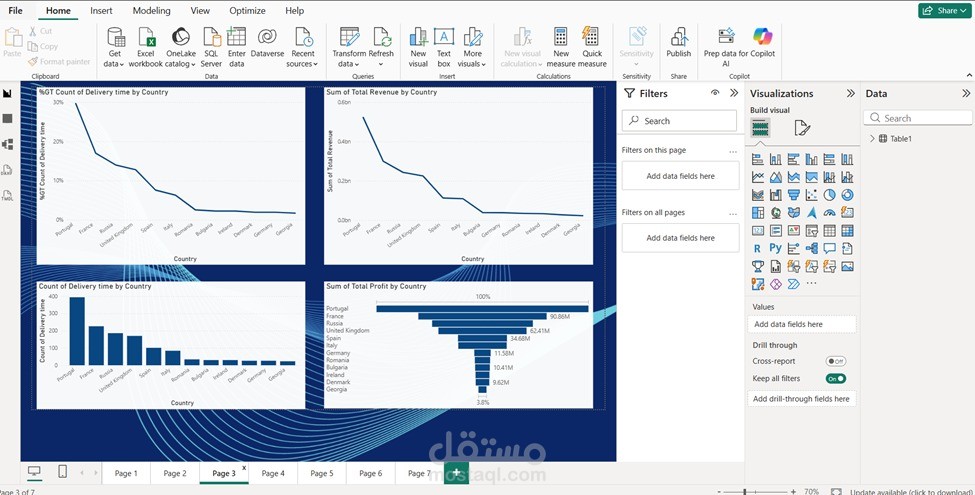
Task: Choose the Funnel visual
Action: click(793, 195)
